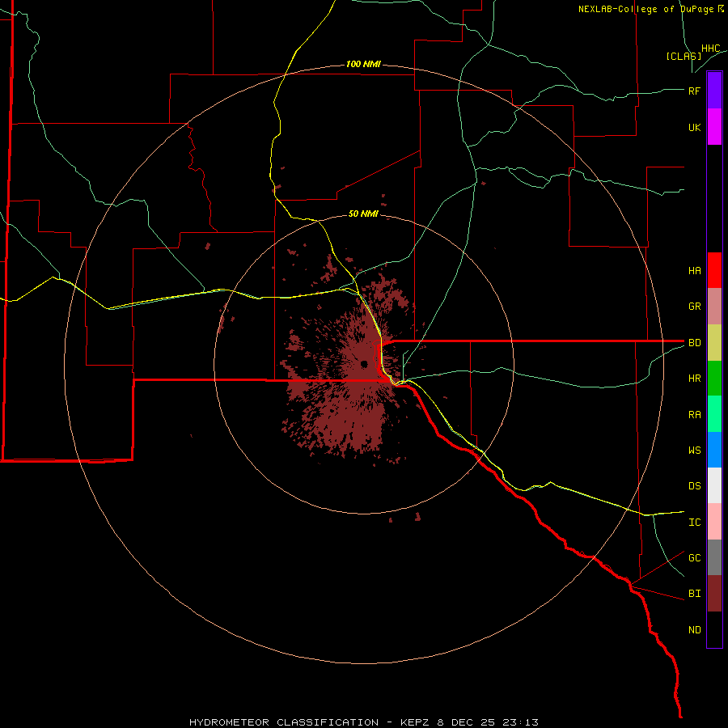The width and height of the screenshot is (728, 728).
Task: Click the ND black legend swatch
Action: [714, 629]
